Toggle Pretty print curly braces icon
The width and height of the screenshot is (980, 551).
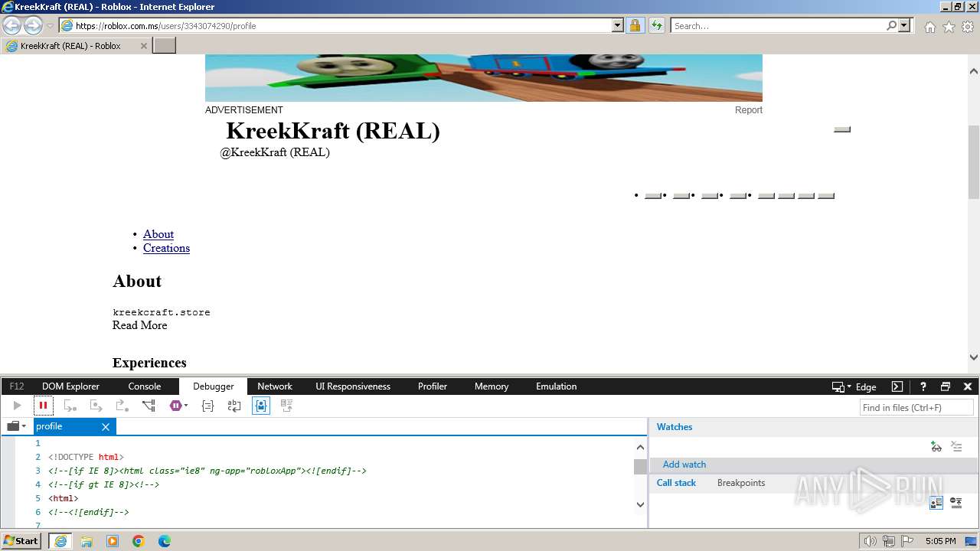[x=207, y=406]
